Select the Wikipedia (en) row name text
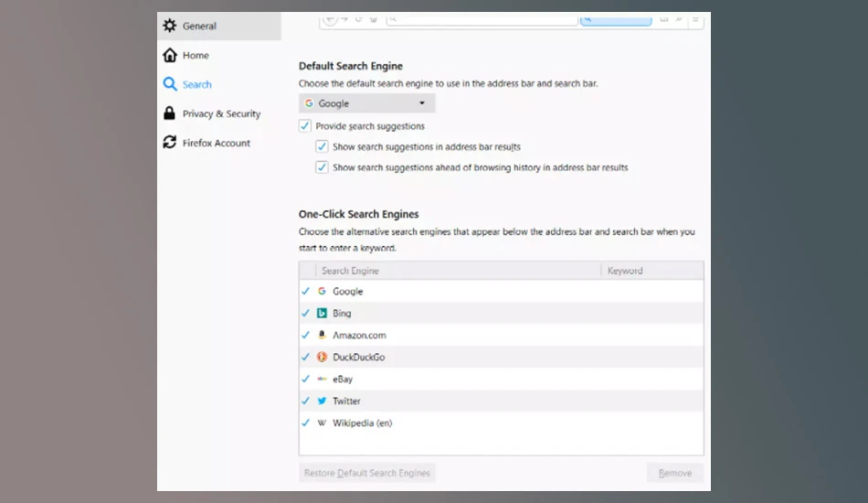This screenshot has width=868, height=503. [x=362, y=423]
